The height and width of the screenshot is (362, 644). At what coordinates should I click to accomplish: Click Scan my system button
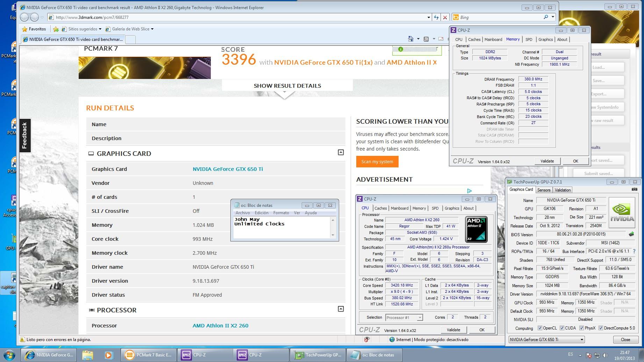coord(377,161)
